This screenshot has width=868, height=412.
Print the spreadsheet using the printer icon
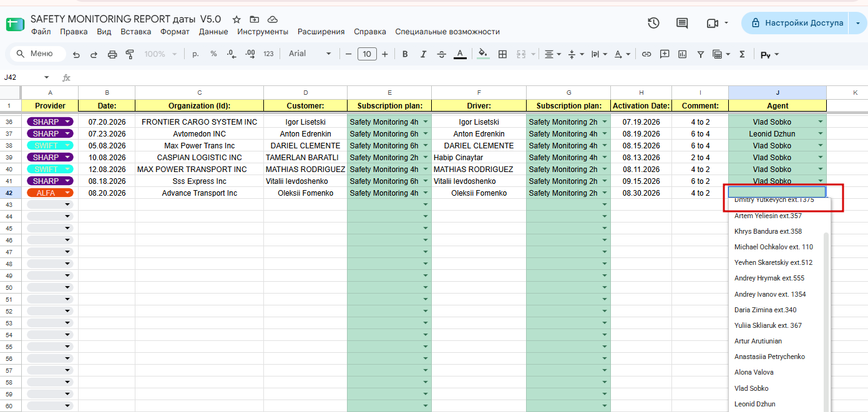click(112, 54)
